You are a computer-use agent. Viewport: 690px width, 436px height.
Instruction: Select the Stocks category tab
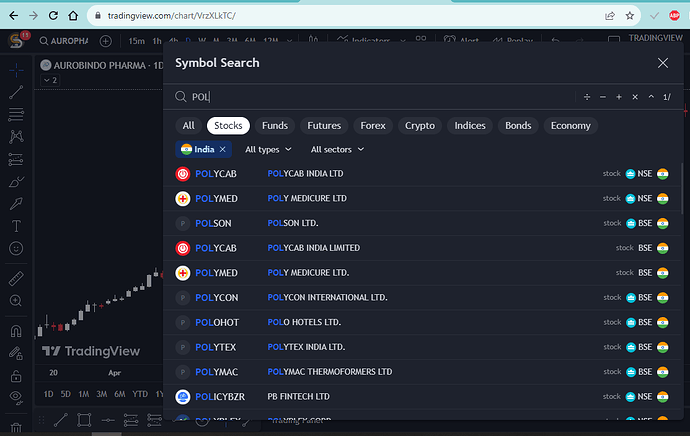point(228,126)
